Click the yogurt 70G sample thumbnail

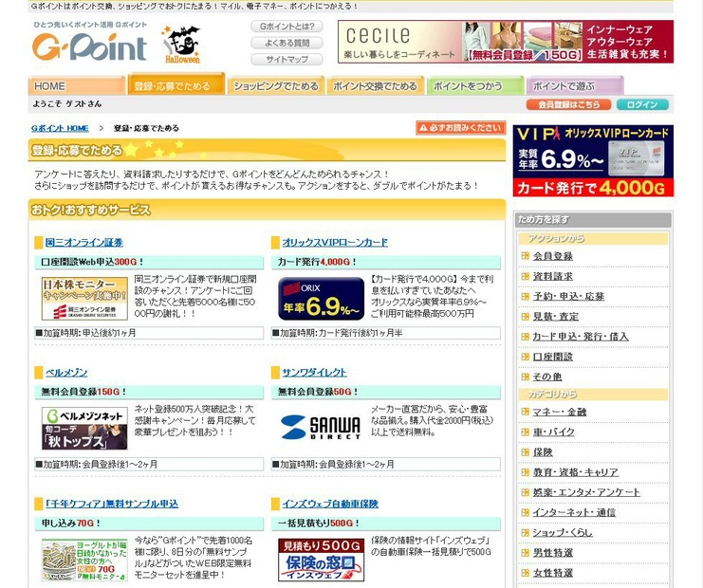coord(84,560)
